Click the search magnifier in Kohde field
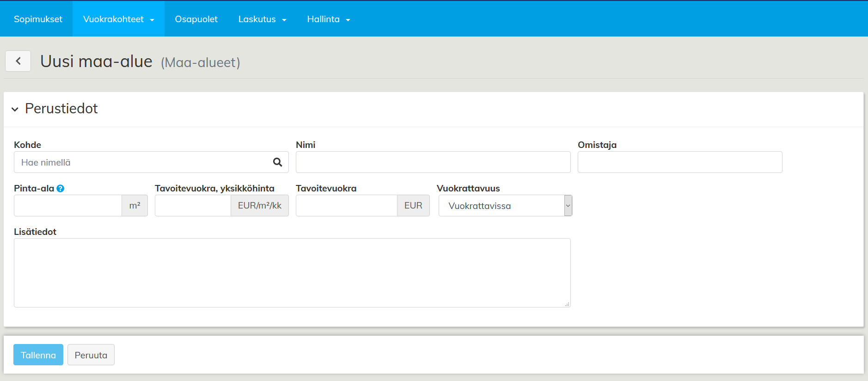The height and width of the screenshot is (381, 868). 277,162
